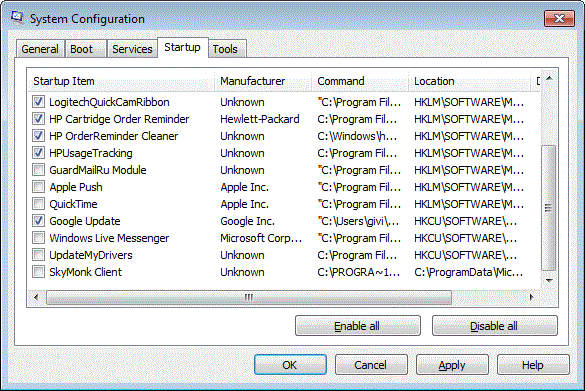Select the HPUsageTracking item name
The image size is (585, 391).
(x=91, y=153)
